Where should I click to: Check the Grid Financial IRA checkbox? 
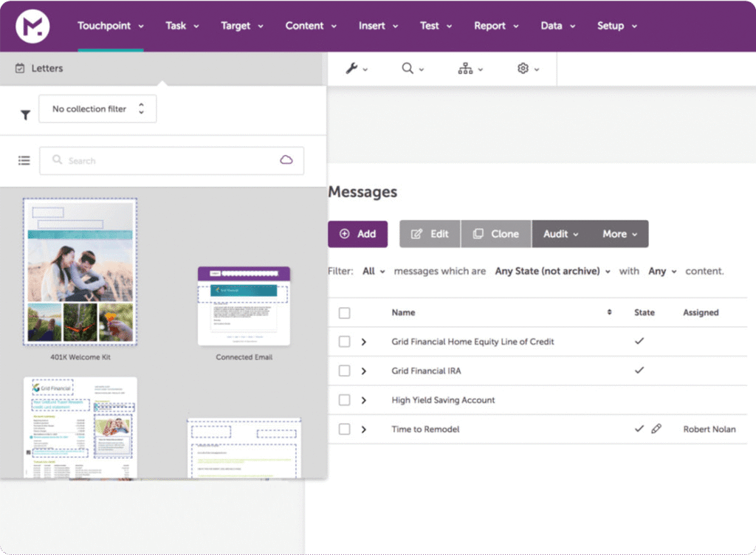coord(344,370)
